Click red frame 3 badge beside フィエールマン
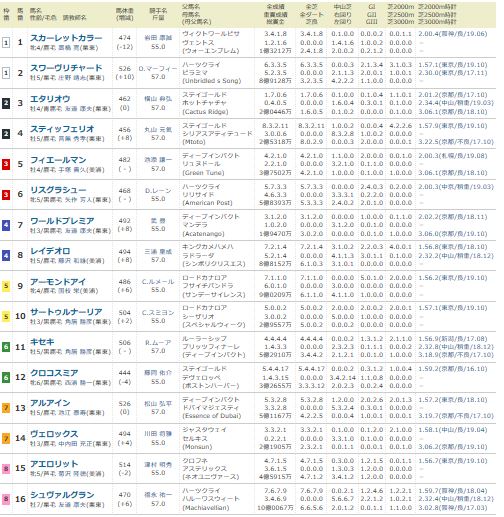The image size is (504, 517). (6, 164)
